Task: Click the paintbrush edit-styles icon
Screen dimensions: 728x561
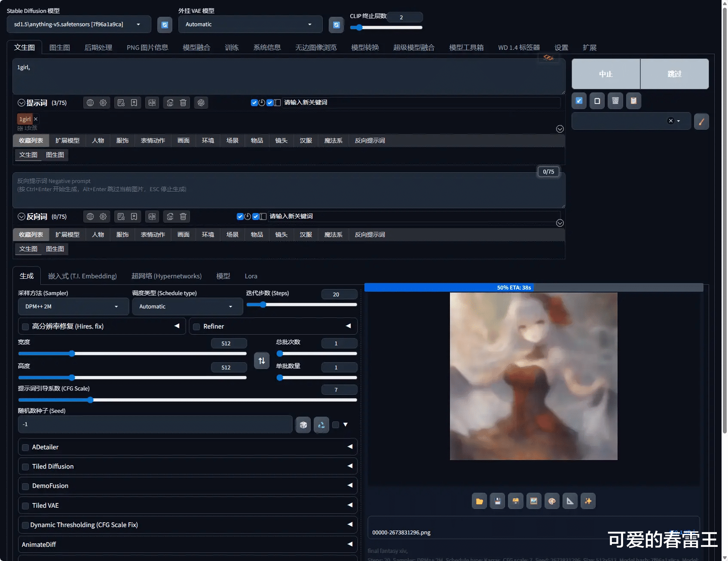Action: click(x=701, y=121)
